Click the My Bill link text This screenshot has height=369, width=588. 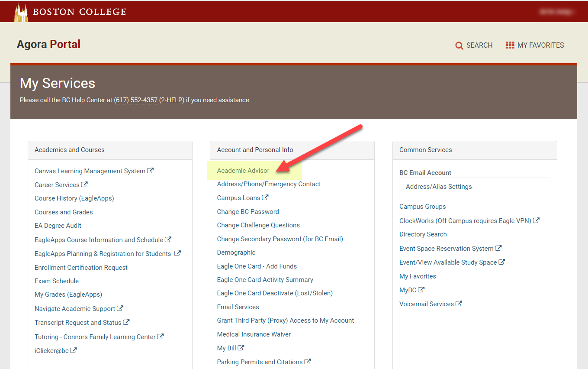click(226, 348)
